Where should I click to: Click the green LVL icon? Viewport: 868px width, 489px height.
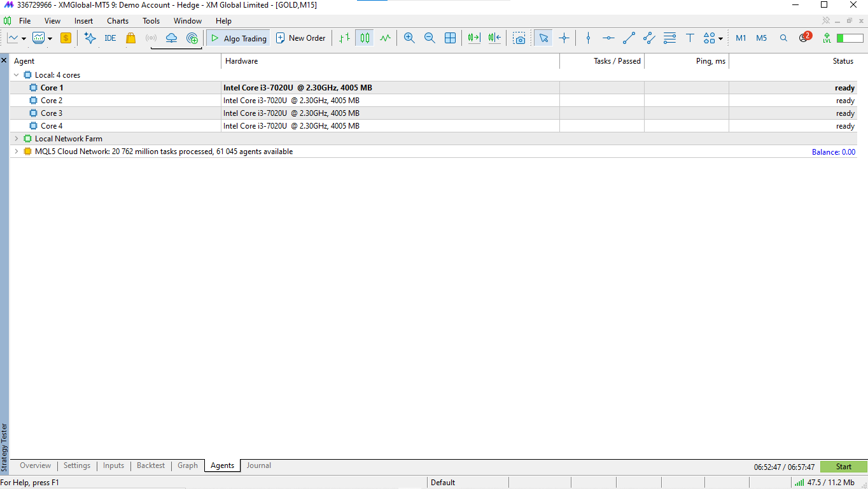[x=827, y=38]
